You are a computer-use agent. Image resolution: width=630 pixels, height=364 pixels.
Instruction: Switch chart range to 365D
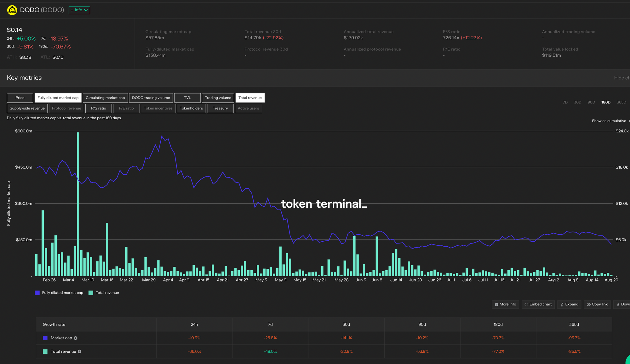(621, 102)
